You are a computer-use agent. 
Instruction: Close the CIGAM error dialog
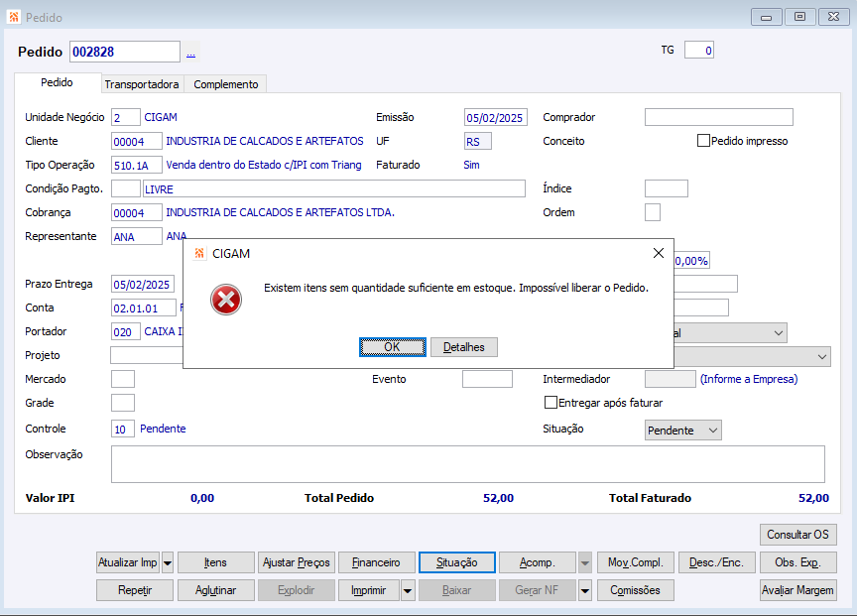point(658,253)
